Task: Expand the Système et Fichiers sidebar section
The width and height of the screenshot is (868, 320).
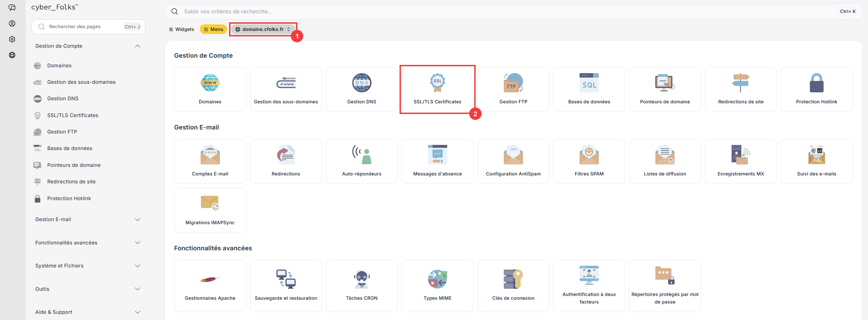Action: click(88, 266)
